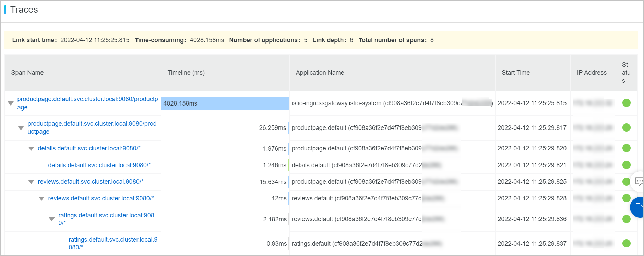This screenshot has width=644, height=256.
Task: Click status dot for span started 11:25:29.837
Action: point(627,243)
